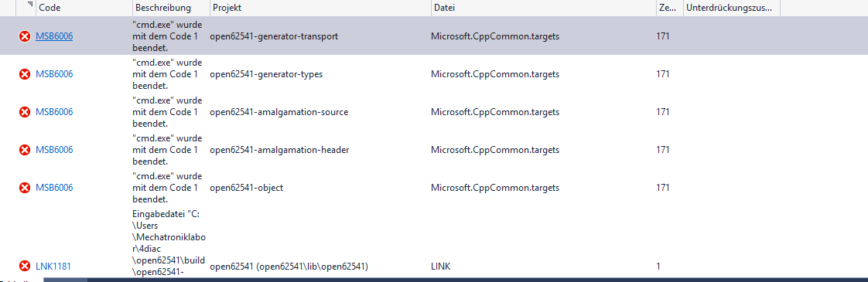This screenshot has height=282, width=868.
Task: Open the LNK1181 error code link
Action: coord(53,267)
